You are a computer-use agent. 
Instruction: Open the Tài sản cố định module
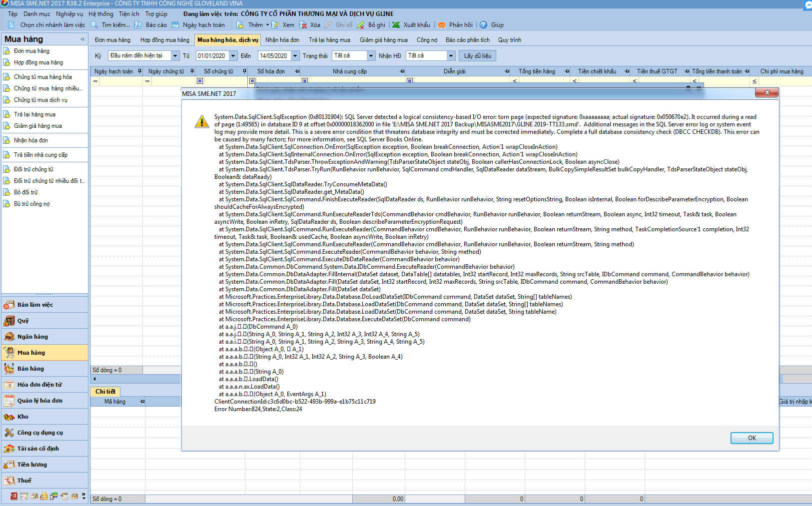pos(45,449)
